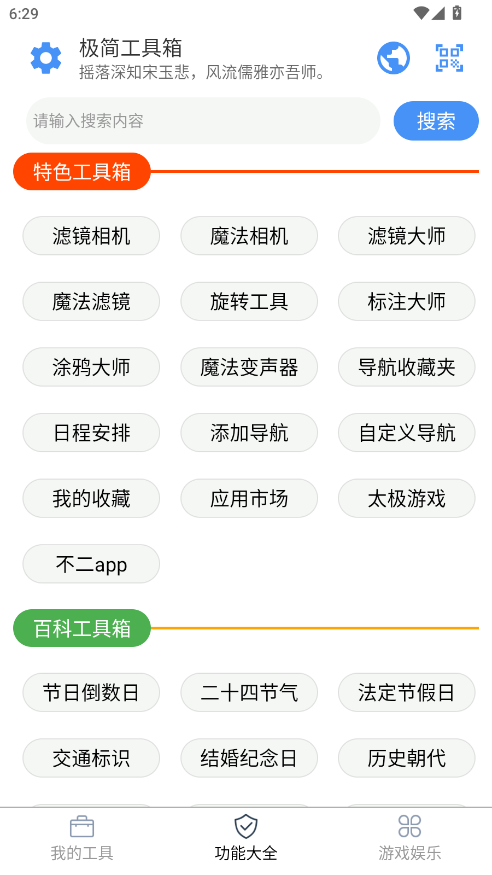Switch to the 我的工具 tab
The image size is (492, 875).
[x=82, y=839]
